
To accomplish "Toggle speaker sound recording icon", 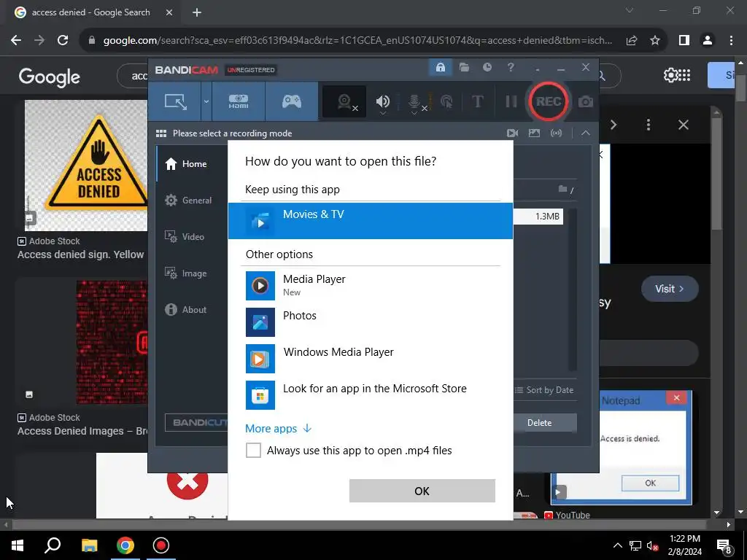I will pyautogui.click(x=382, y=101).
